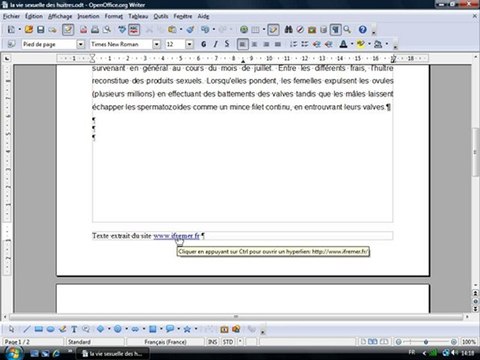Select the Ellipse drawing tool
Screen dimensions: 480x360
tap(51, 329)
